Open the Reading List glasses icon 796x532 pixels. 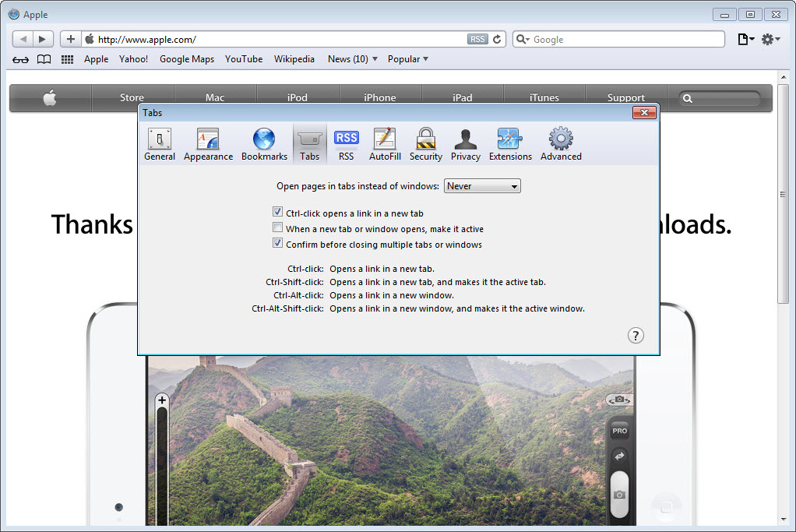click(20, 59)
